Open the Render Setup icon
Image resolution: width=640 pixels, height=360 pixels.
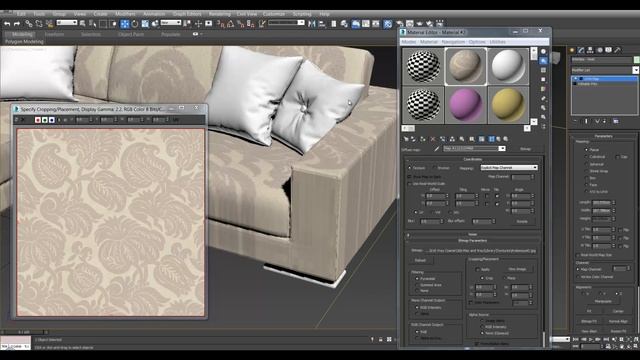point(399,24)
